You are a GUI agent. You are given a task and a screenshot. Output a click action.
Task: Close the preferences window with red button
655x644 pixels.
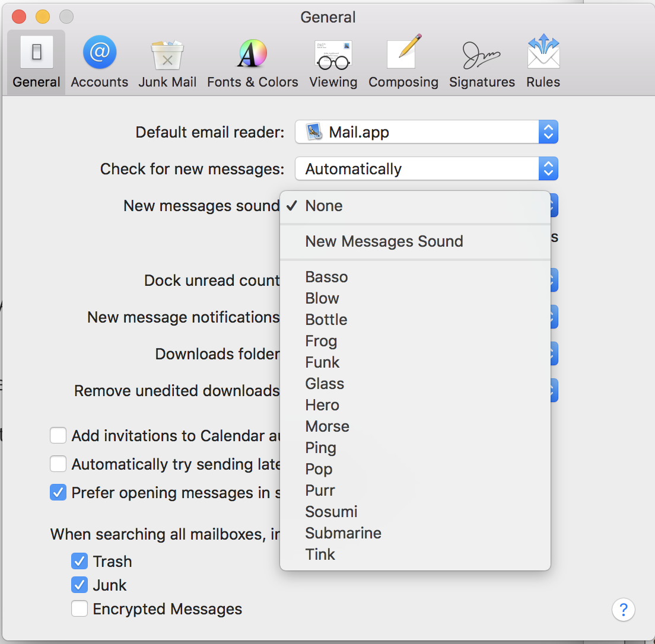(x=19, y=17)
